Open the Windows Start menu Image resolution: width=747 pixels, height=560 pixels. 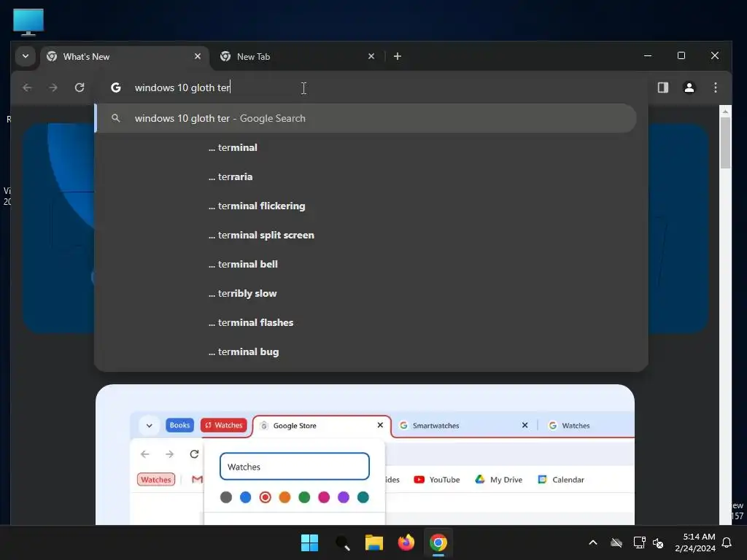[309, 542]
